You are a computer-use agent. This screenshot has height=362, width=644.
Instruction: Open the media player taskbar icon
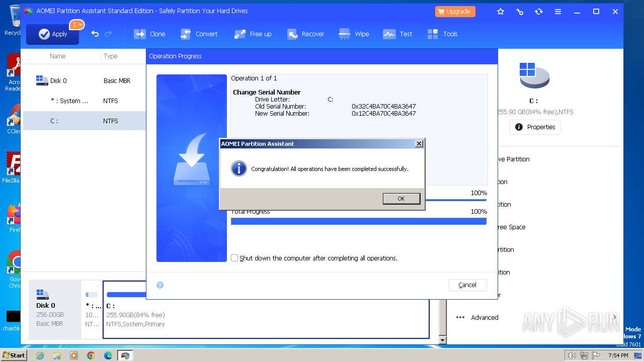[74, 355]
